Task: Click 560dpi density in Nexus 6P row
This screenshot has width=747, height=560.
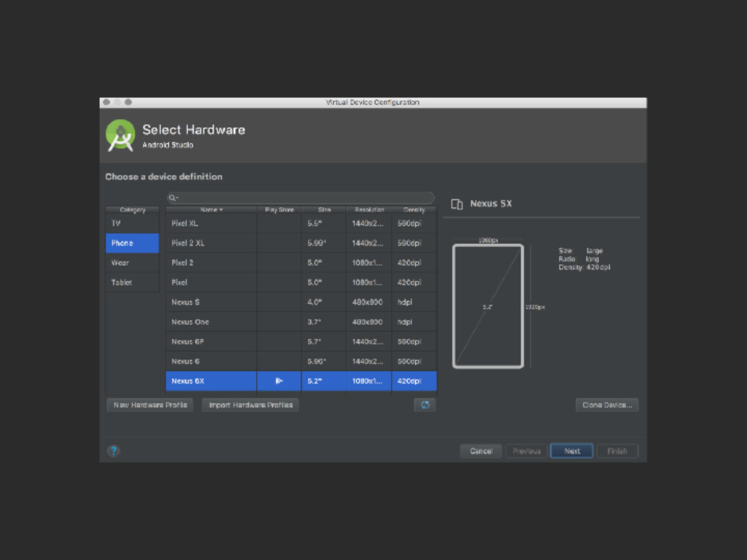Action: pos(414,341)
